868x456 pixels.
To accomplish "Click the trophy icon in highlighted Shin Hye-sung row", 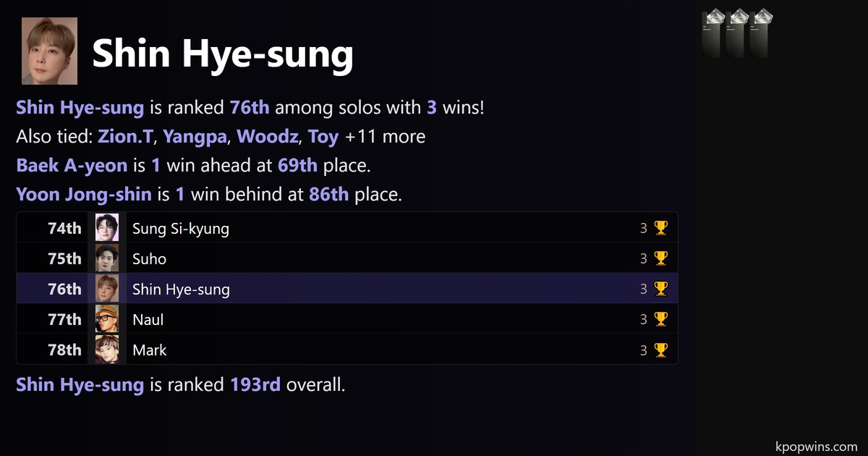I will (x=660, y=290).
